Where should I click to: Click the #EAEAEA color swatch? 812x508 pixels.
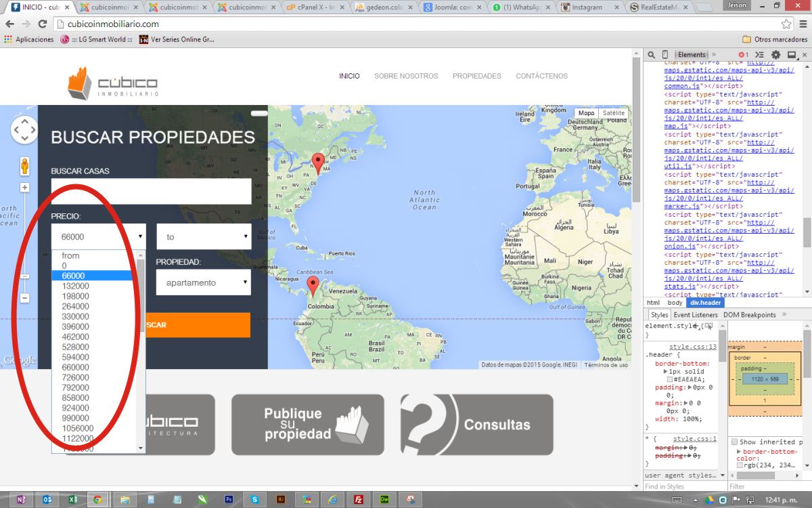point(671,379)
